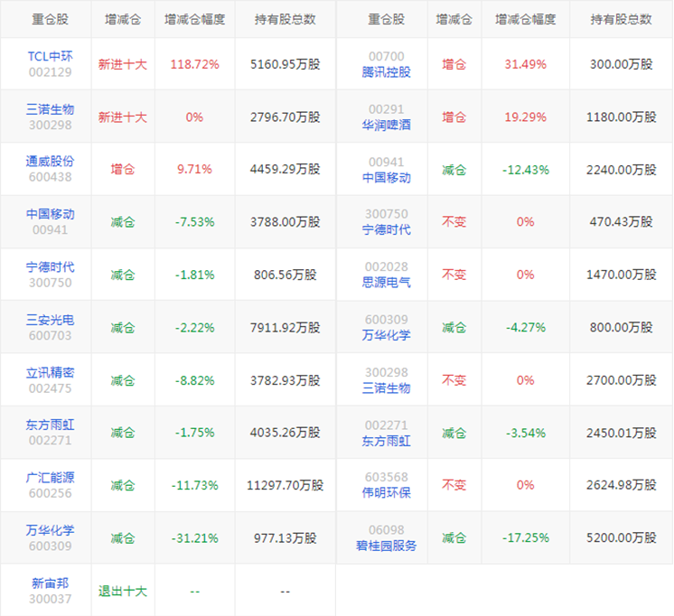This screenshot has width=674, height=616.
Task: Select the 31.49% increase value
Action: point(526,64)
